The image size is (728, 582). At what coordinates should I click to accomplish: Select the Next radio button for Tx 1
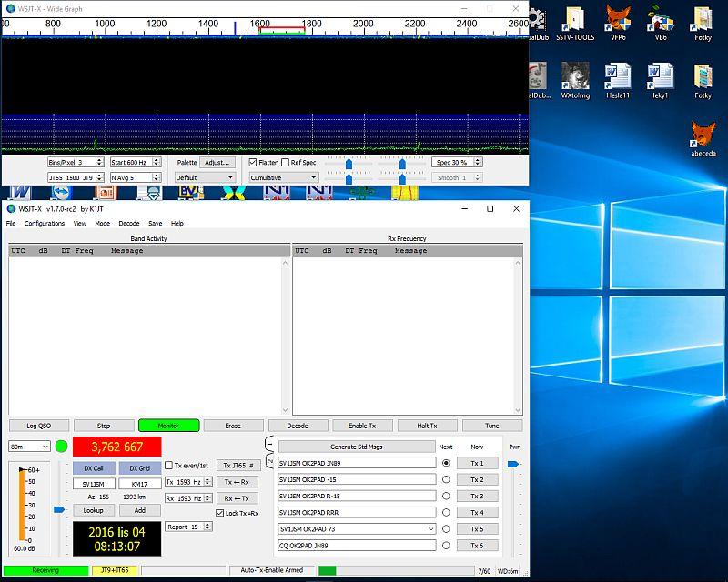[446, 463]
